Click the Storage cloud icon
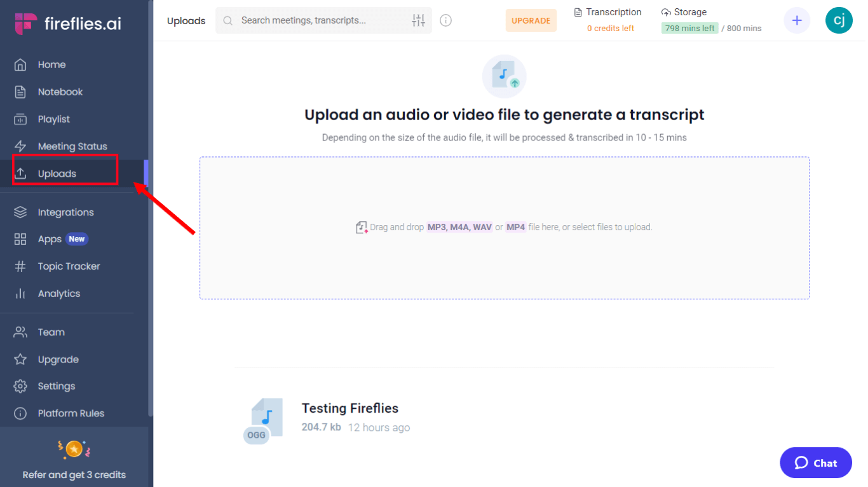This screenshot has height=487, width=868. (x=666, y=12)
